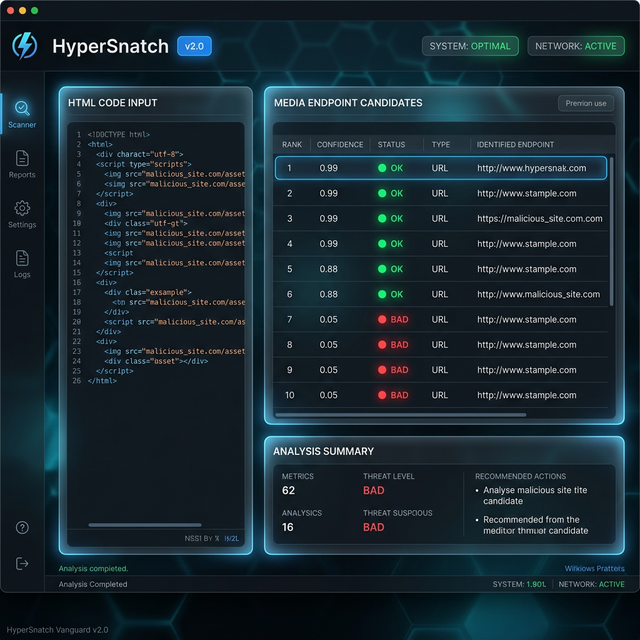Click the URL type in rank 3
640x640 pixels.
440,219
